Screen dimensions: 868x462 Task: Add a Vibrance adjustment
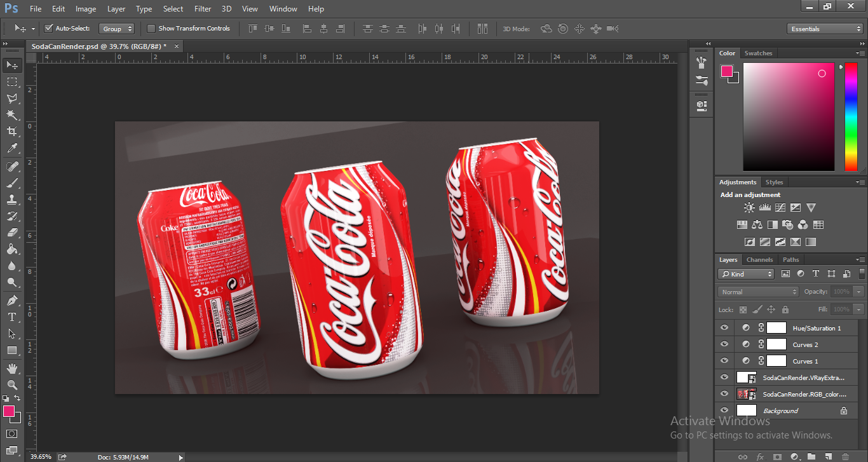(811, 207)
